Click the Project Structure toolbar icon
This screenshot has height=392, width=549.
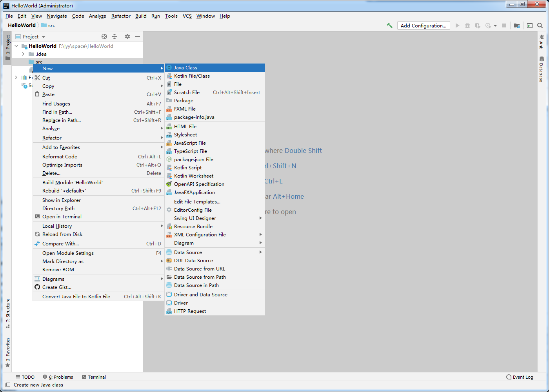coord(517,25)
